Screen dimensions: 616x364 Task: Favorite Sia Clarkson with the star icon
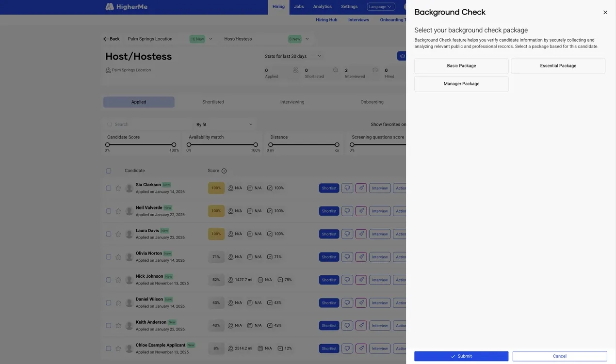(118, 188)
